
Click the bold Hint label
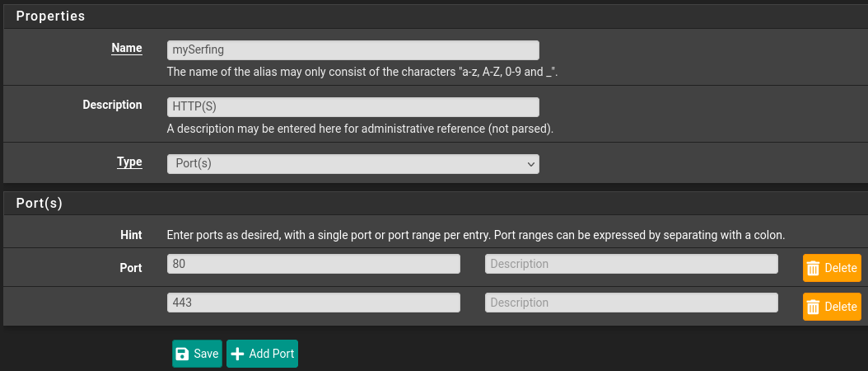point(131,235)
